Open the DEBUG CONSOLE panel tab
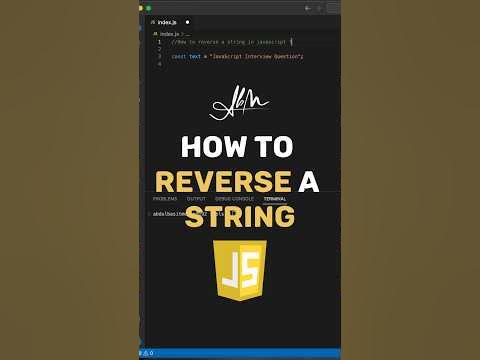The width and height of the screenshot is (480, 360). pos(234,199)
